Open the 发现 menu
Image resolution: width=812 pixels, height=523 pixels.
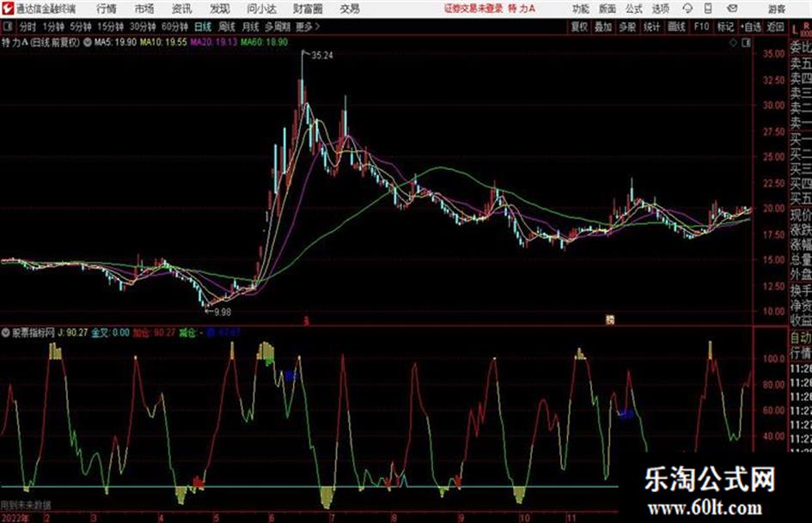pyautogui.click(x=220, y=9)
